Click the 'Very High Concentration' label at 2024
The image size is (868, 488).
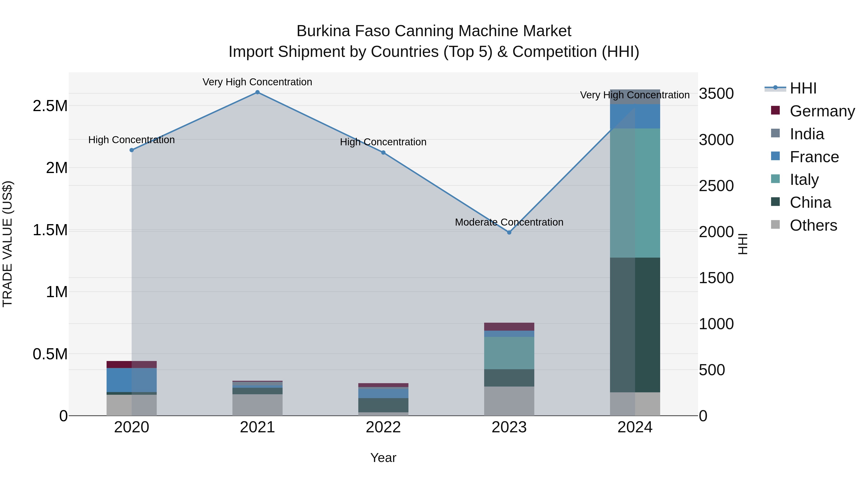pyautogui.click(x=635, y=95)
